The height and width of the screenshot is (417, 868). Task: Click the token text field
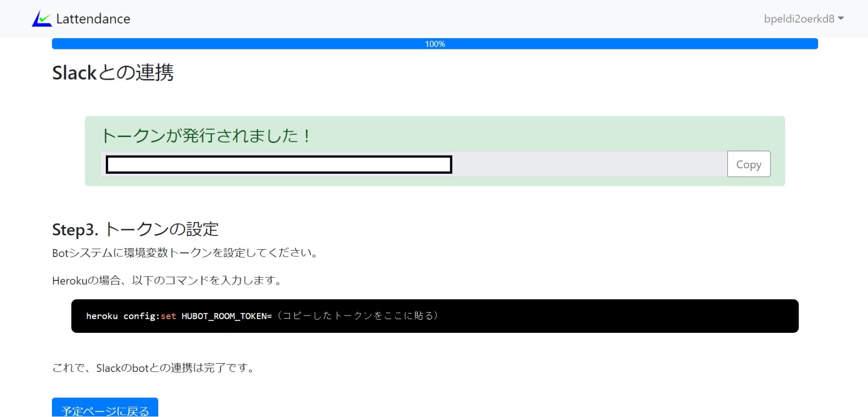414,164
